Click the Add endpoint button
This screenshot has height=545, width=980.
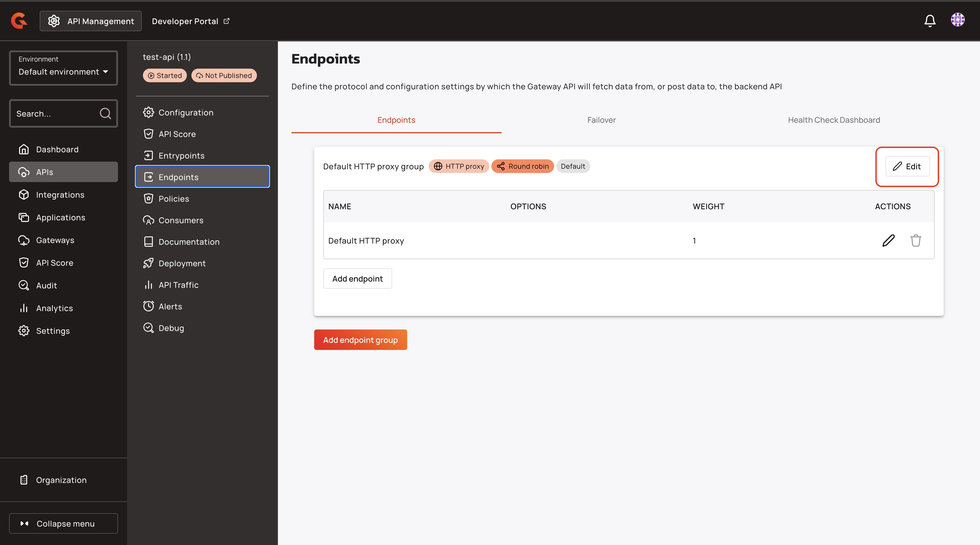[357, 279]
